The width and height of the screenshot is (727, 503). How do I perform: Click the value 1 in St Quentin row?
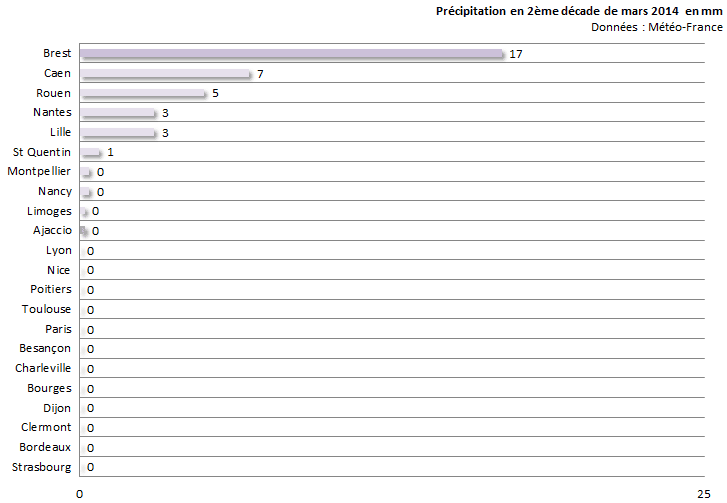pos(110,152)
